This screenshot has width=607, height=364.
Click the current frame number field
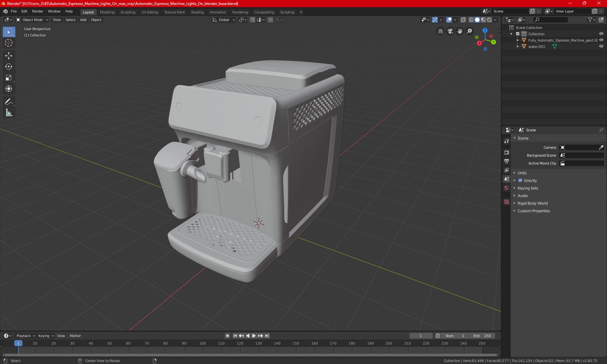point(421,336)
